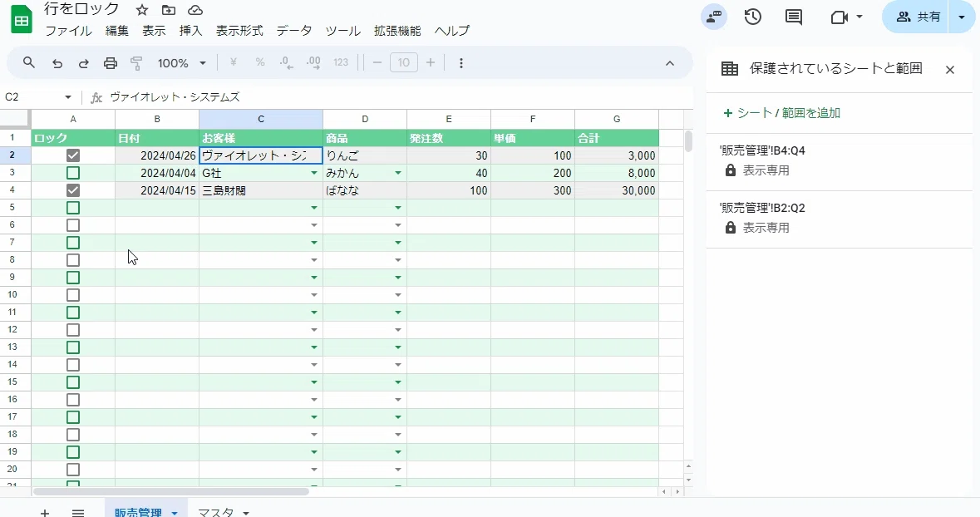Open the データ menu
980x517 pixels.
click(x=293, y=31)
